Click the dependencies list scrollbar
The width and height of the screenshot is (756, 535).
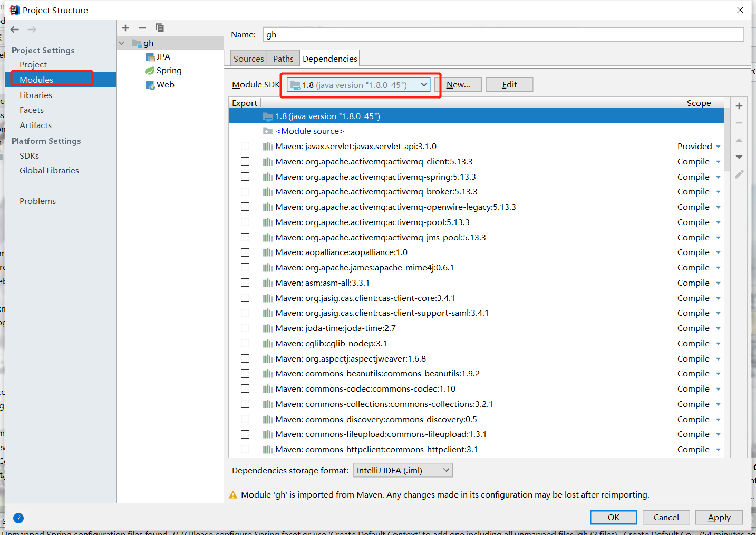[727, 140]
